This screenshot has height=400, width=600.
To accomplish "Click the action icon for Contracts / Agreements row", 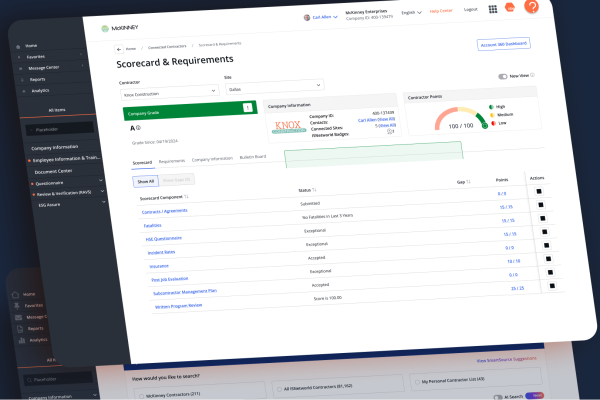I will pyautogui.click(x=539, y=191).
